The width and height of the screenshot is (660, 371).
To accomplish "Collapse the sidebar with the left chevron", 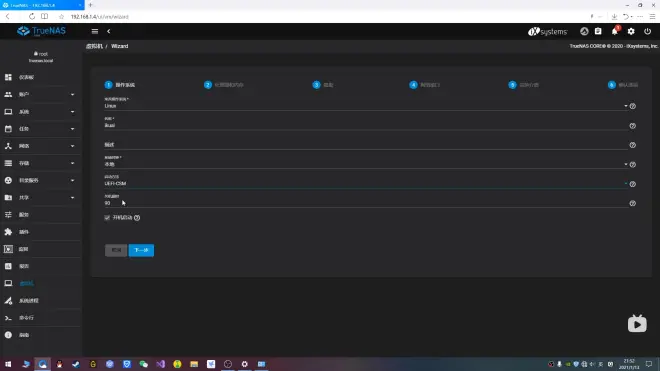I will click(109, 31).
